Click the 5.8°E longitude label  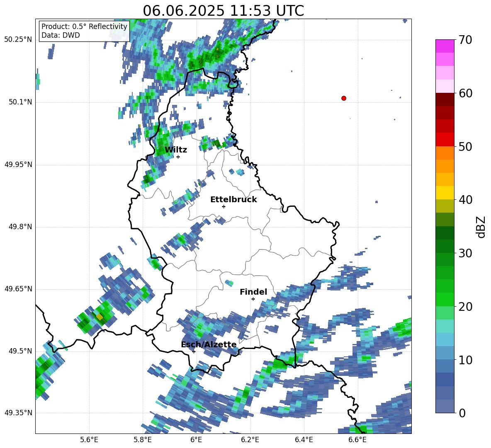coord(143,440)
